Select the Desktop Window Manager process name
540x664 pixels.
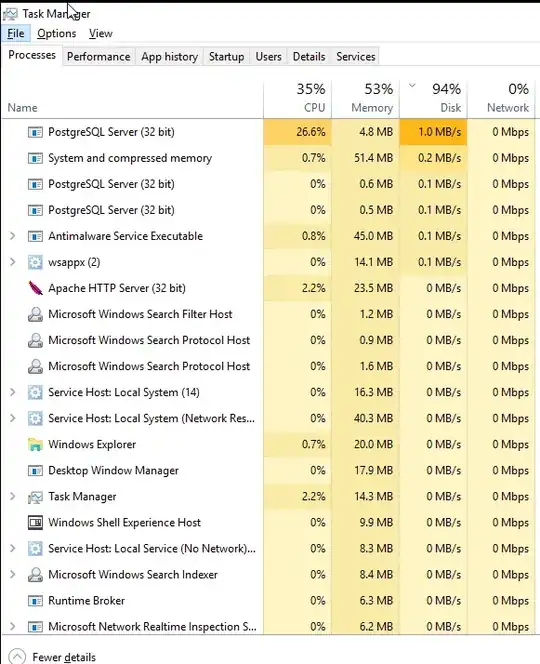pyautogui.click(x=114, y=470)
